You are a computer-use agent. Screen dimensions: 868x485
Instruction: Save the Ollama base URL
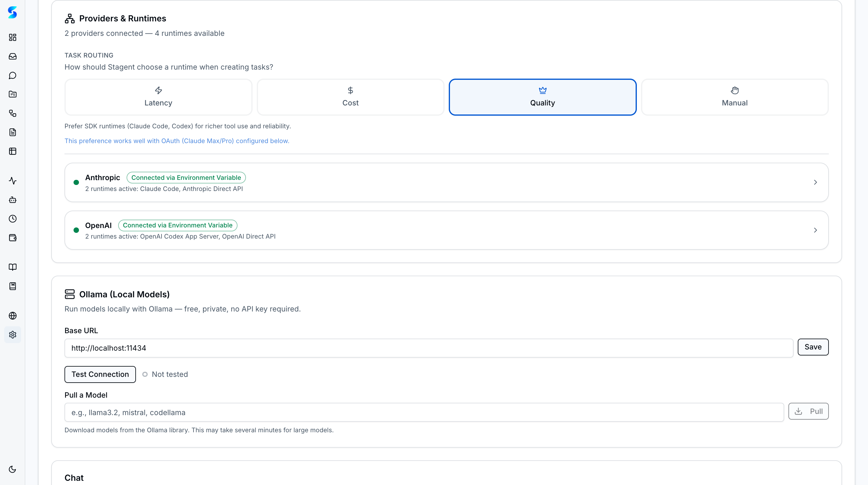(x=813, y=347)
